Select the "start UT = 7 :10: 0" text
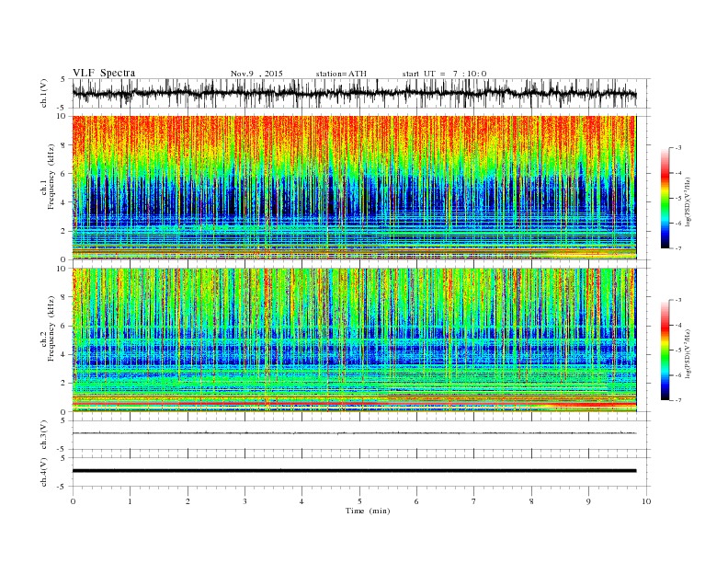 coord(444,74)
